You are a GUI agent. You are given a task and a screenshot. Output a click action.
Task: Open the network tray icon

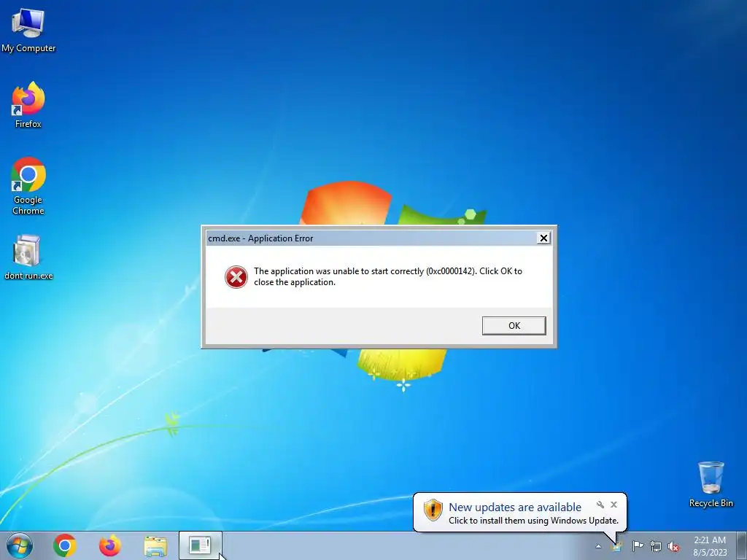point(656,546)
